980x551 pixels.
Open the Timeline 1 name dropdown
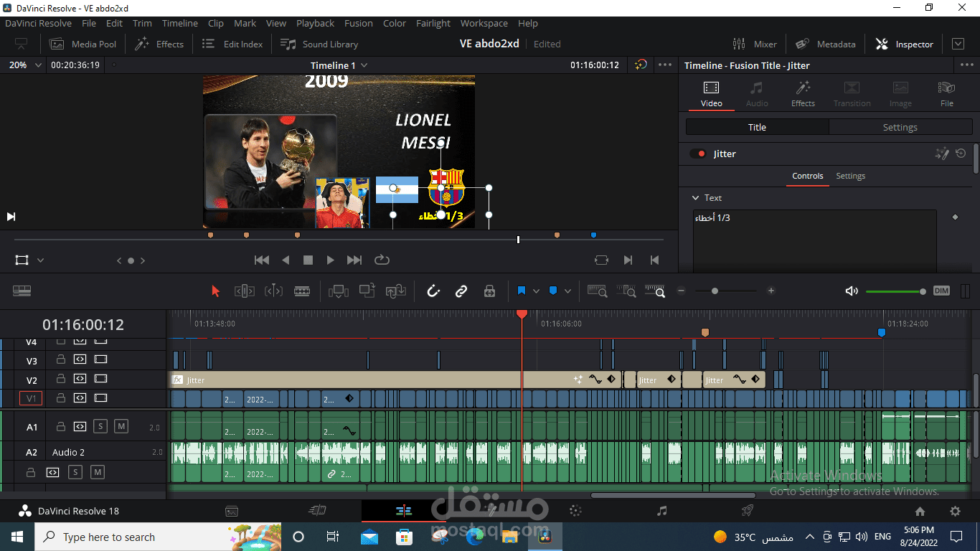click(339, 65)
